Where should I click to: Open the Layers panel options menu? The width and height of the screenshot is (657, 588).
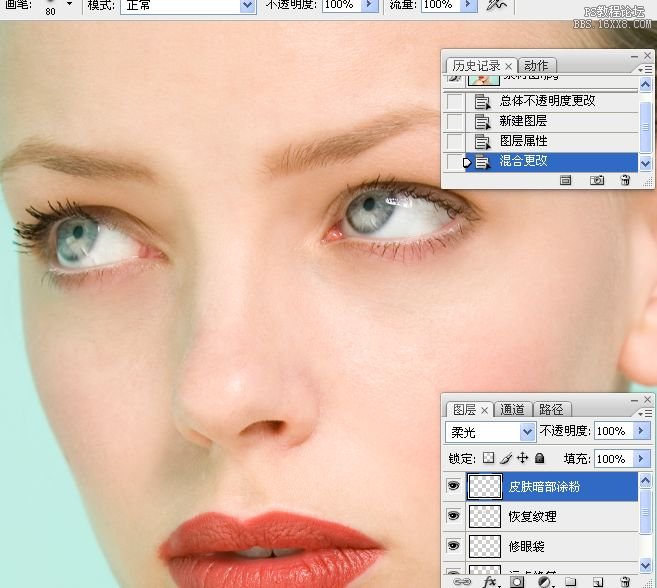point(645,413)
